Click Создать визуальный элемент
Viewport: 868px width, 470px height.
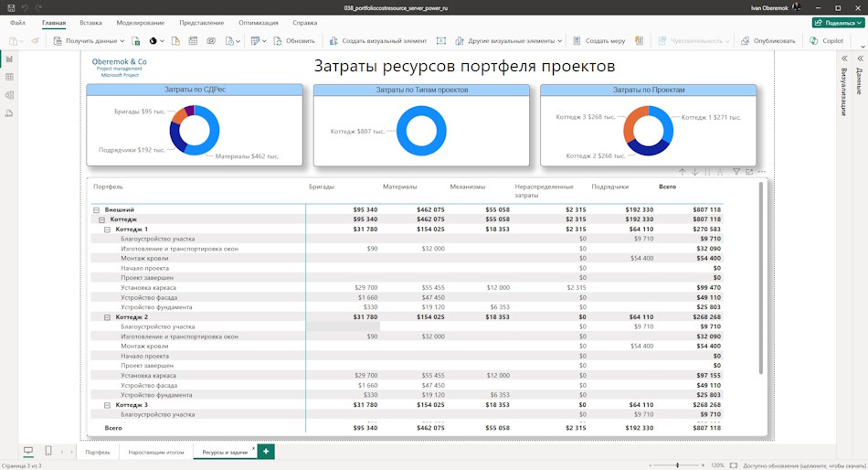pyautogui.click(x=378, y=41)
